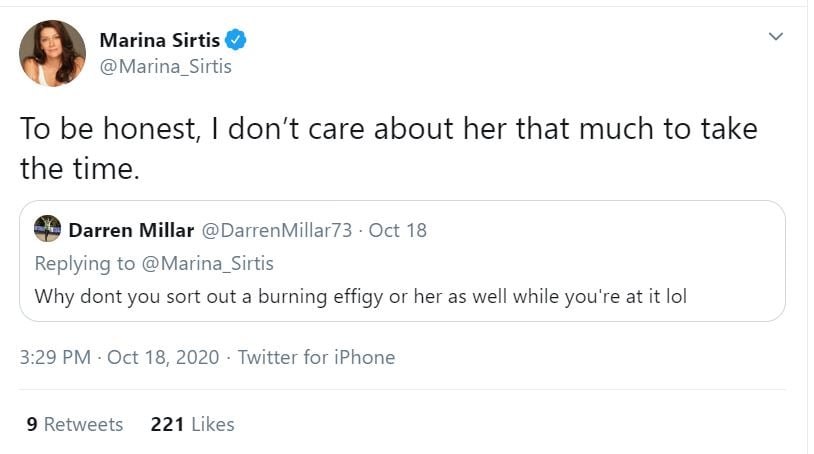Open the Twitter for iPhone source link
The image size is (814, 454).
click(316, 357)
